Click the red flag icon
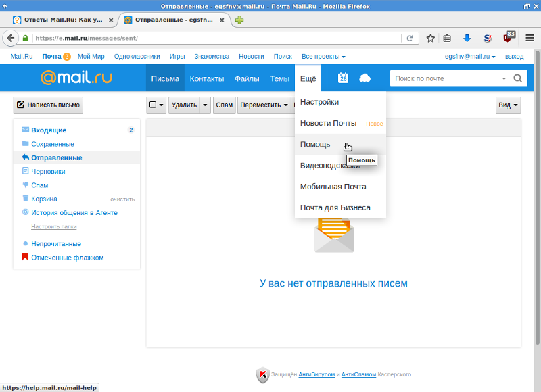Viewport: 541px width, 392px height. point(25,257)
